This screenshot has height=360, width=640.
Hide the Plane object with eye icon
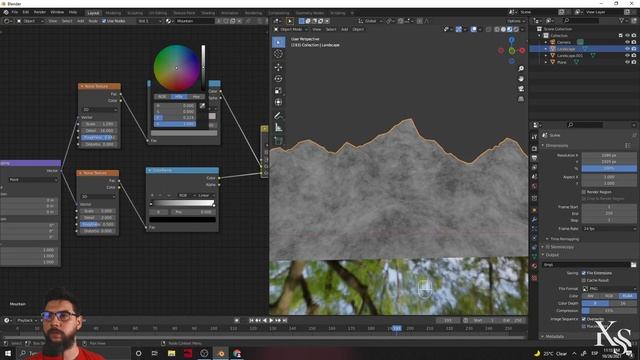[x=627, y=62]
